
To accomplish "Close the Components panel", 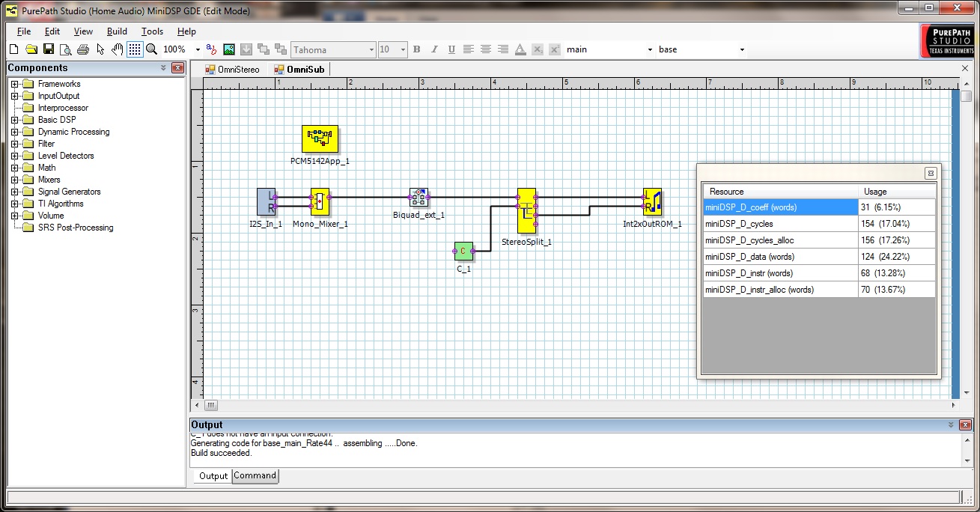I will [x=177, y=68].
